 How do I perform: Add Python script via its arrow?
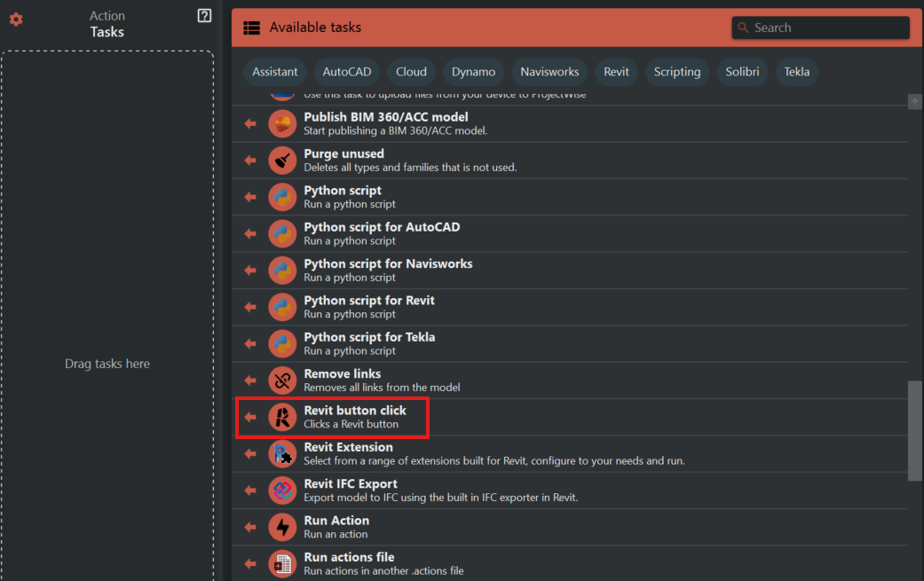[250, 197]
